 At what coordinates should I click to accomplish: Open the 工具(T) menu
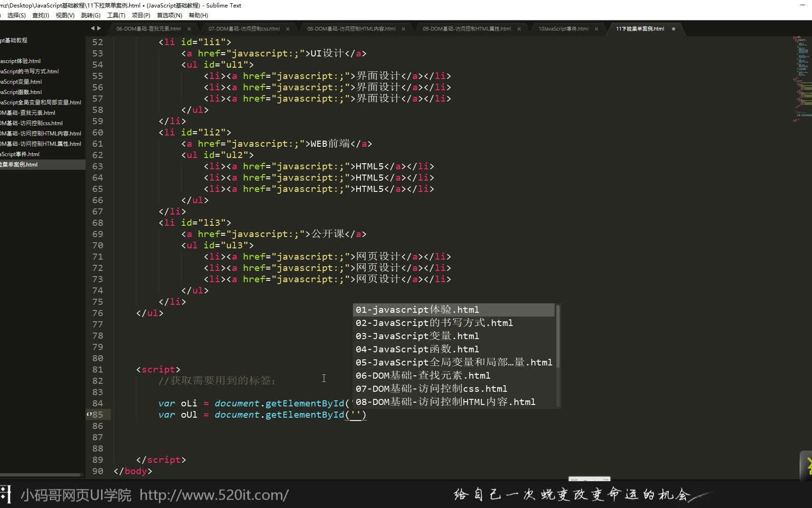click(116, 16)
